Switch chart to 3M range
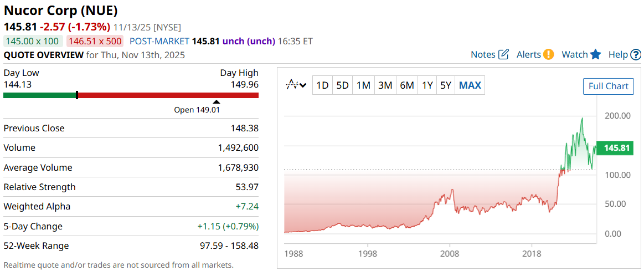 tap(385, 85)
